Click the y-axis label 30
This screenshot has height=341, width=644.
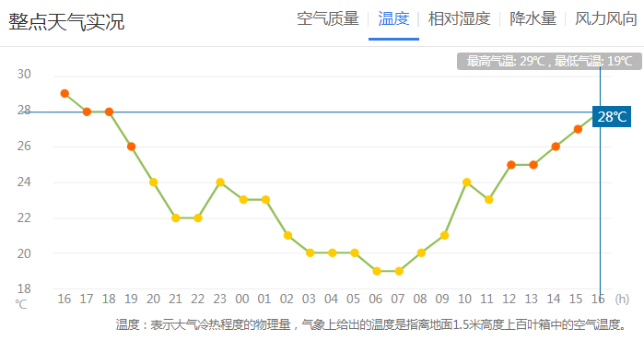coord(24,75)
